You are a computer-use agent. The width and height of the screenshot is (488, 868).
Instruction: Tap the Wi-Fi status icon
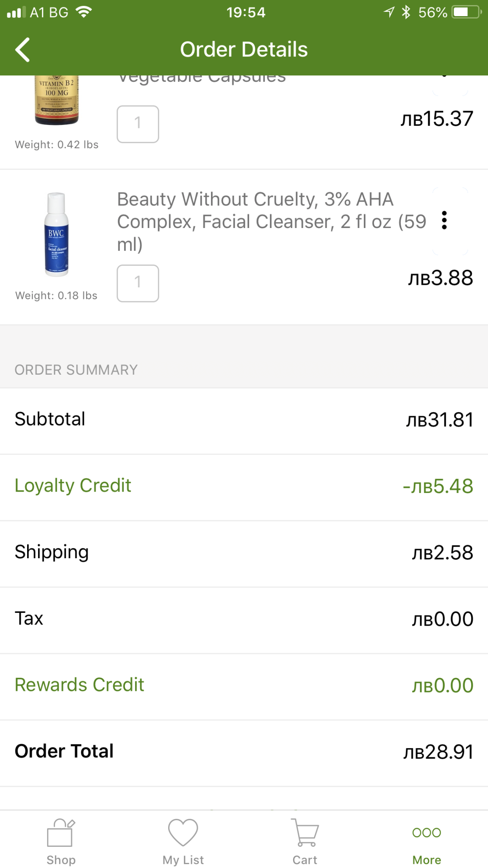tap(84, 12)
